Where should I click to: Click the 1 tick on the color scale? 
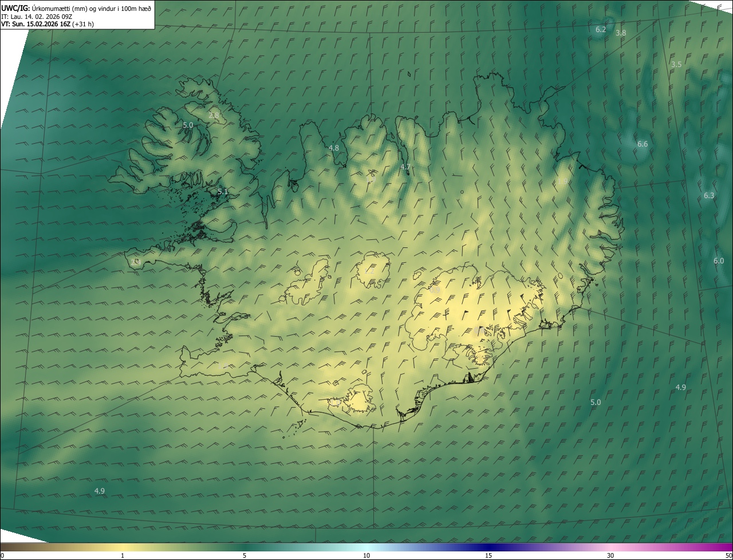coord(123,556)
